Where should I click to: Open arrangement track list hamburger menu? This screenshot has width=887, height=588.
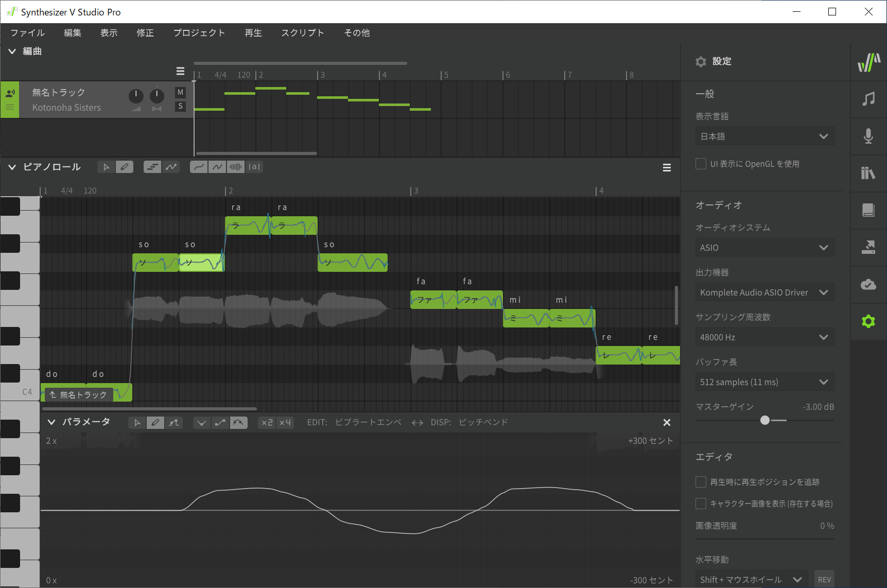[x=180, y=71]
